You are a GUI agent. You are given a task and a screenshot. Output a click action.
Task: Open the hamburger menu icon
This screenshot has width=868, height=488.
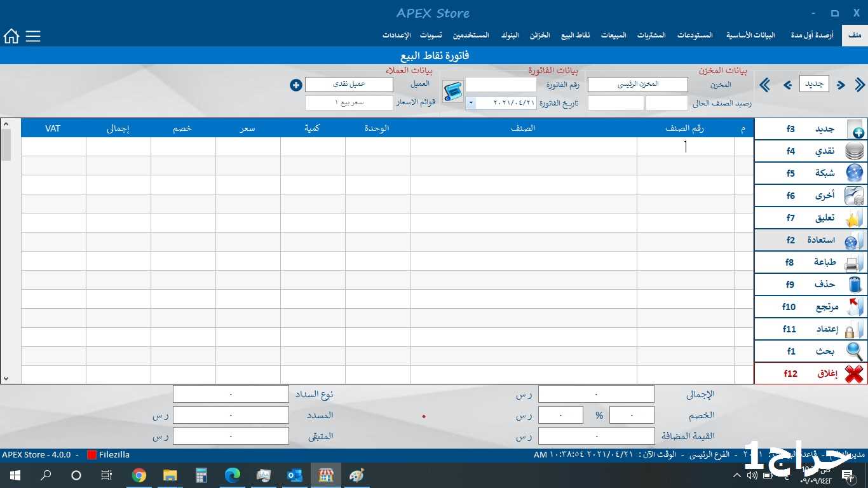pos(33,36)
